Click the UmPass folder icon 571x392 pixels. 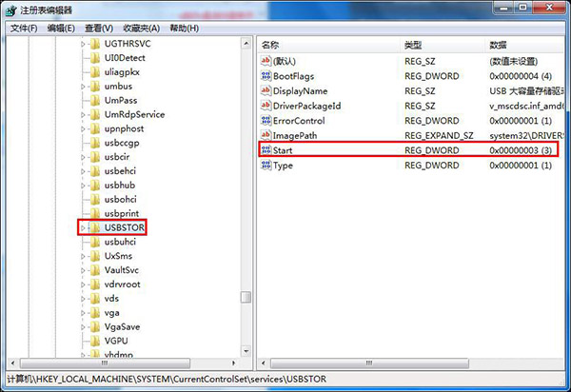click(x=95, y=101)
